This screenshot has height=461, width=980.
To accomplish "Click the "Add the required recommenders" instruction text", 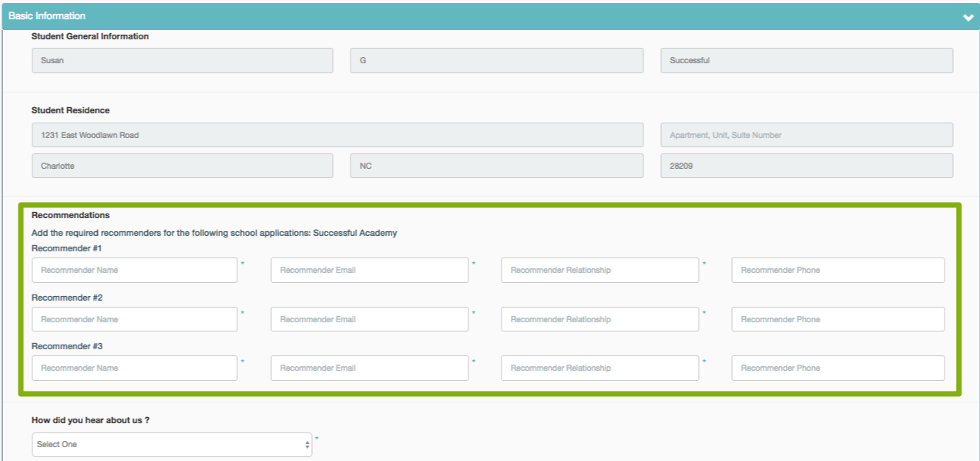I will pos(214,233).
